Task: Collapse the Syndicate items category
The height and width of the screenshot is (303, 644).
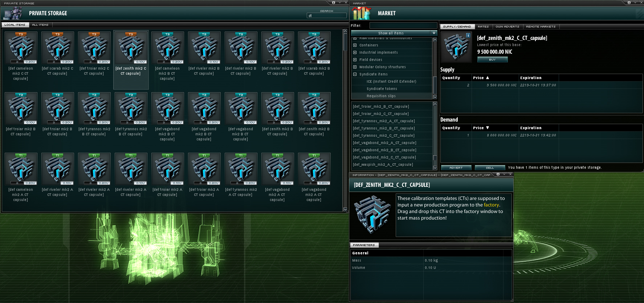Action: coord(355,74)
